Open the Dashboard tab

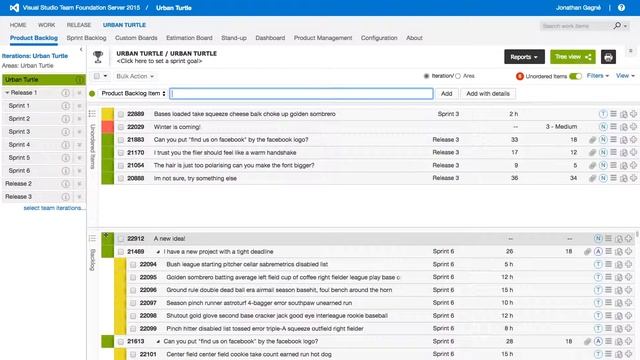[x=270, y=38]
